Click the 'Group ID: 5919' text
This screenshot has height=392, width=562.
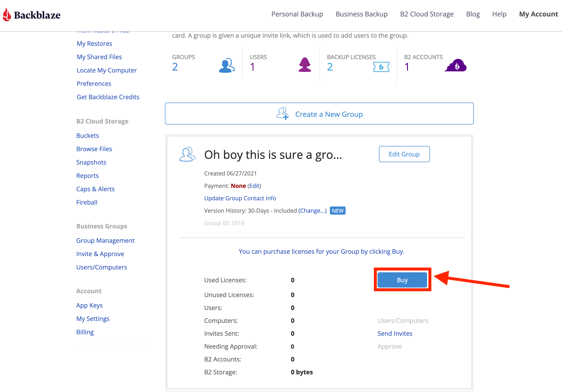tap(224, 223)
